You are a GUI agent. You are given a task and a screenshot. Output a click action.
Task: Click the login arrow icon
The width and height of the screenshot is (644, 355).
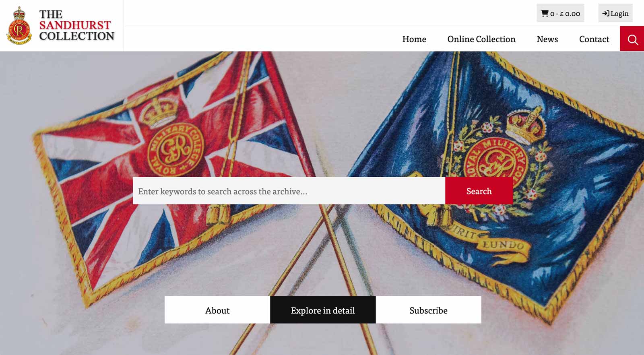coord(606,13)
